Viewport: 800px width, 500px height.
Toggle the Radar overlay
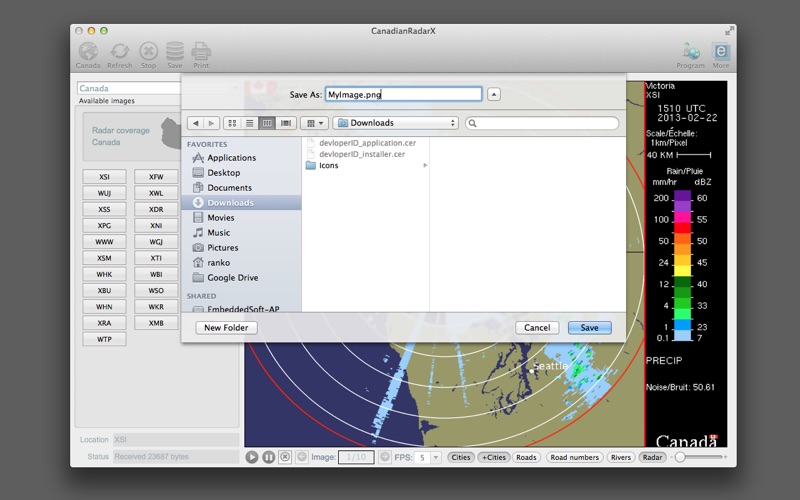(653, 457)
